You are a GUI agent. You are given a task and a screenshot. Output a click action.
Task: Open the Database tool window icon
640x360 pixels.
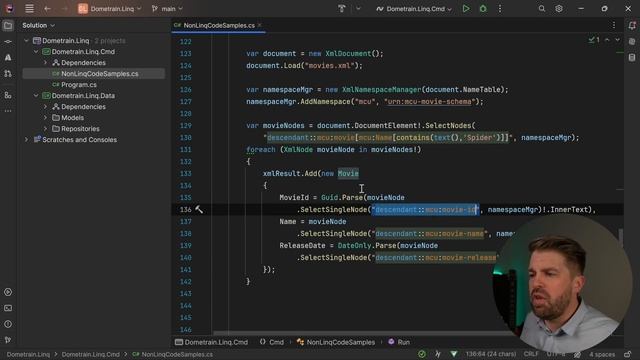pyautogui.click(x=632, y=58)
